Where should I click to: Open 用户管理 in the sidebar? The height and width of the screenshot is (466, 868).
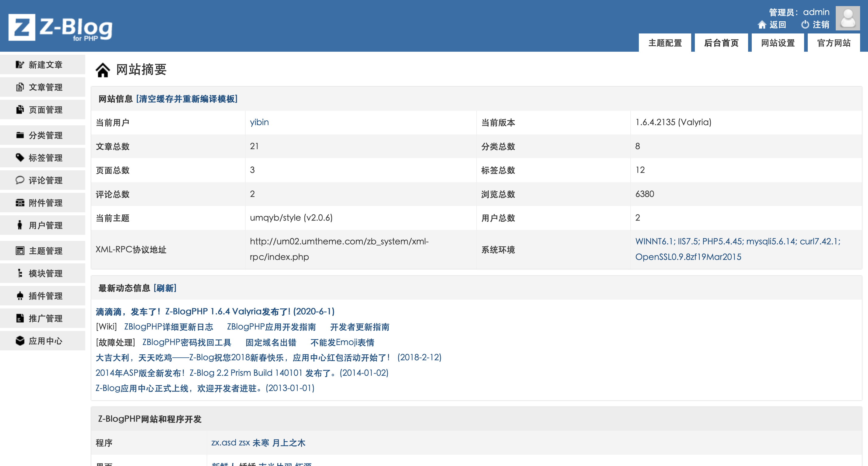[43, 225]
